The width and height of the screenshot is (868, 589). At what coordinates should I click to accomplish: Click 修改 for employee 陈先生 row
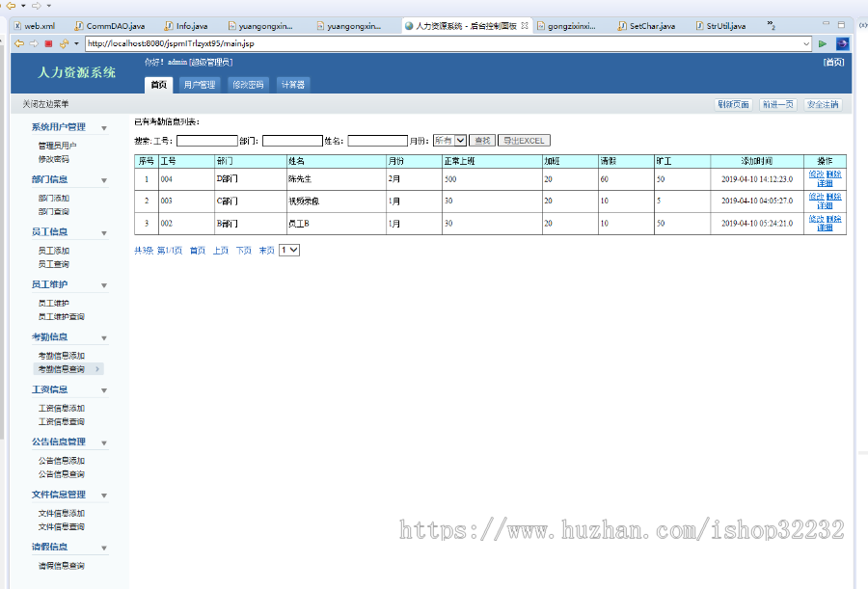click(816, 174)
